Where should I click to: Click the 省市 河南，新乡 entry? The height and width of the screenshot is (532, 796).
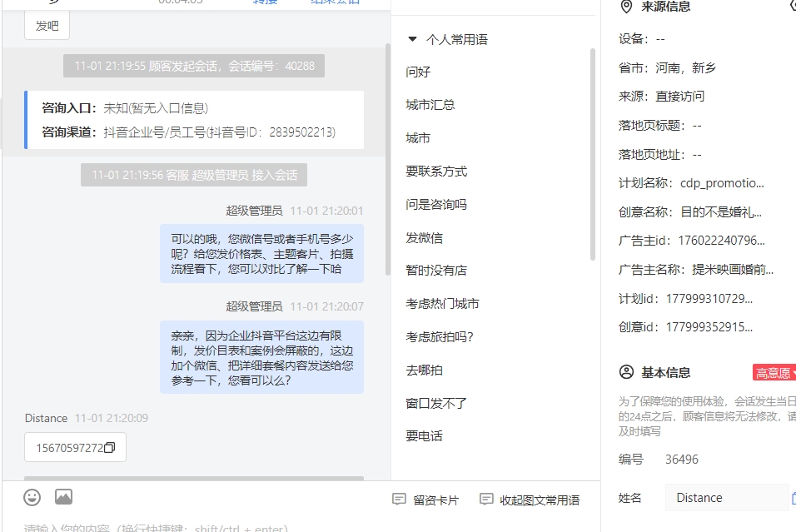coord(667,67)
